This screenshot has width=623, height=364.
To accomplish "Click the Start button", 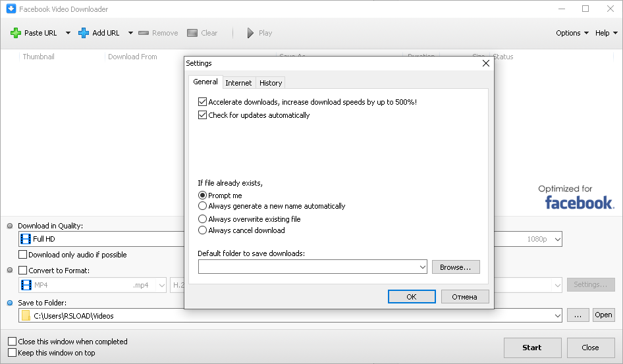I will pos(532,348).
